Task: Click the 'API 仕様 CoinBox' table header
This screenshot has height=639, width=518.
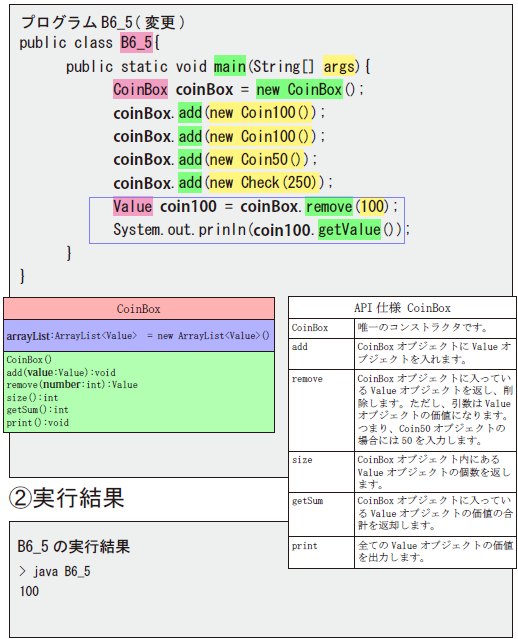Action: pos(402,308)
